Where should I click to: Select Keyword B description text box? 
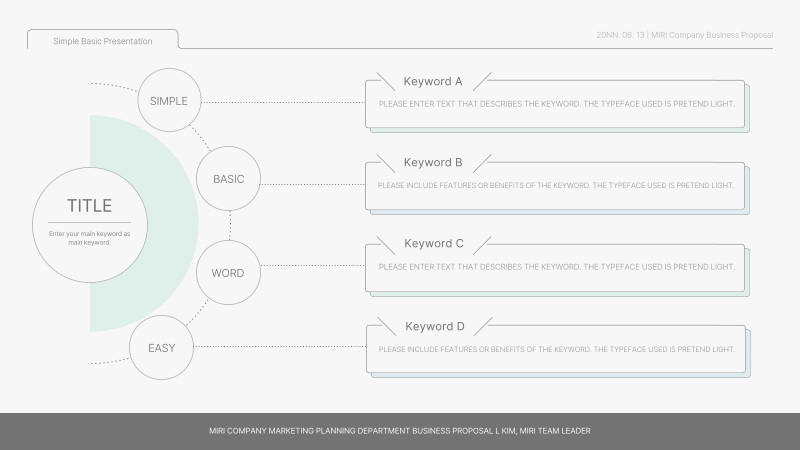tap(556, 185)
